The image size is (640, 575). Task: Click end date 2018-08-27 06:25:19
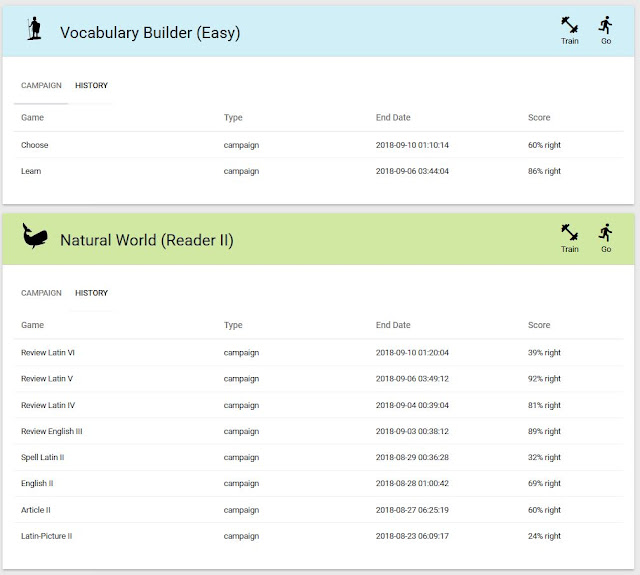(x=412, y=510)
